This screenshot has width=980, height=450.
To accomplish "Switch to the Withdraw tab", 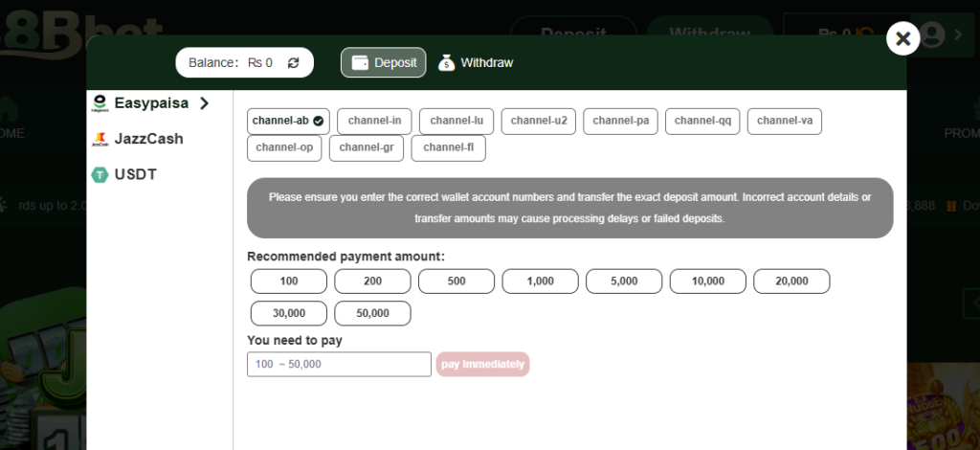I will 476,62.
